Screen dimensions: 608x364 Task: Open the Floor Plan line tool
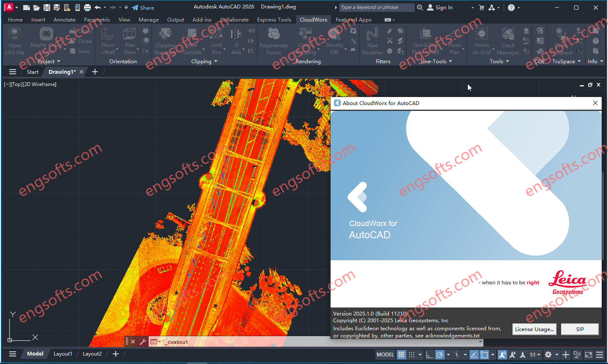[x=455, y=41]
